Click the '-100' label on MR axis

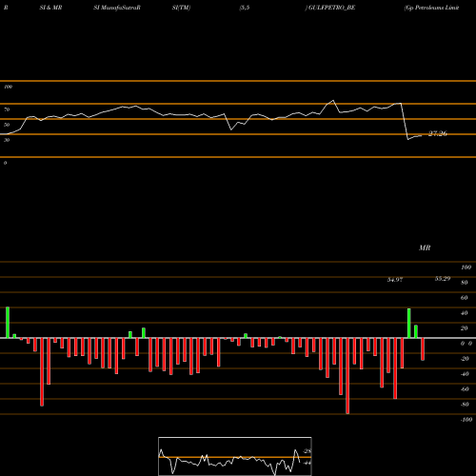[x=466, y=420]
